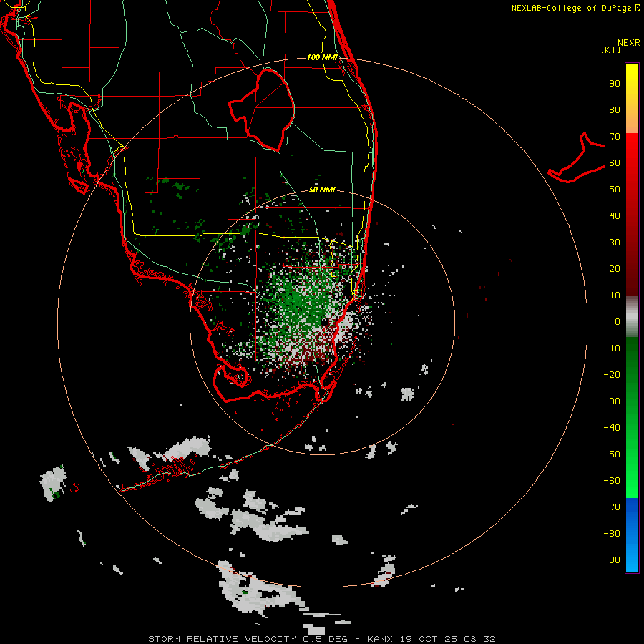The width and height of the screenshot is (644, 644).
Task: Select the -20 scale value
Action: [612, 374]
